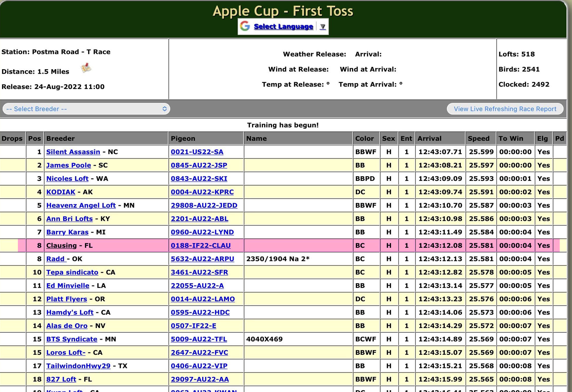The width and height of the screenshot is (572, 392).
Task: Select speed value 25.599
Action: [x=481, y=152]
